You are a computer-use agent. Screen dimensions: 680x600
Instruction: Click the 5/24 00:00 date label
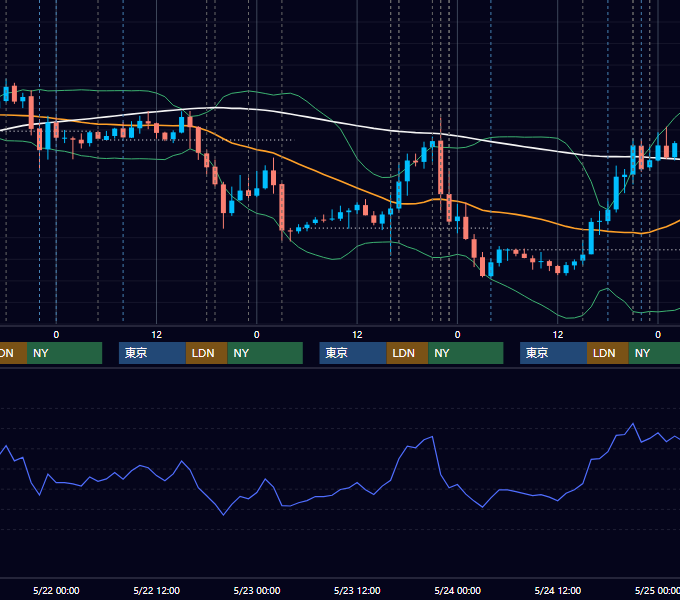[x=458, y=590]
